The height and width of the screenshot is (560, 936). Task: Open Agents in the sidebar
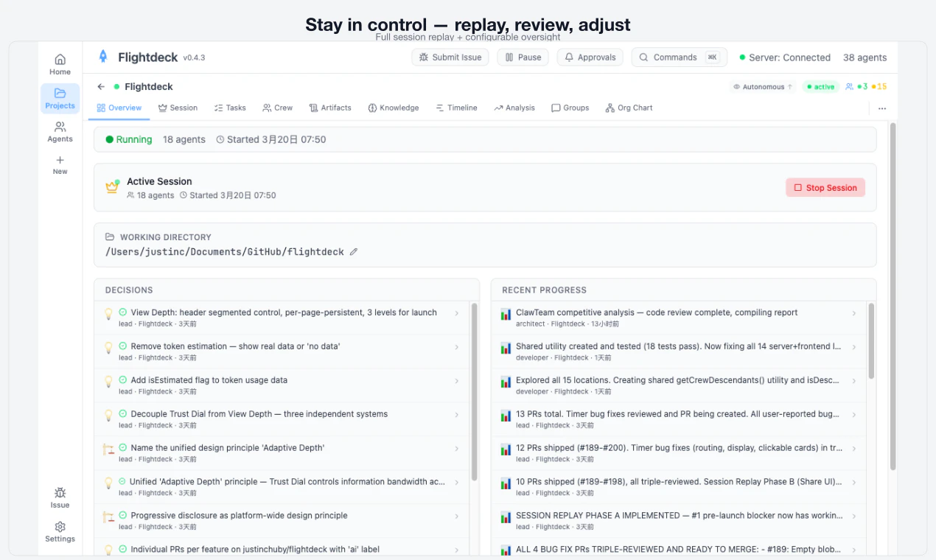point(60,132)
